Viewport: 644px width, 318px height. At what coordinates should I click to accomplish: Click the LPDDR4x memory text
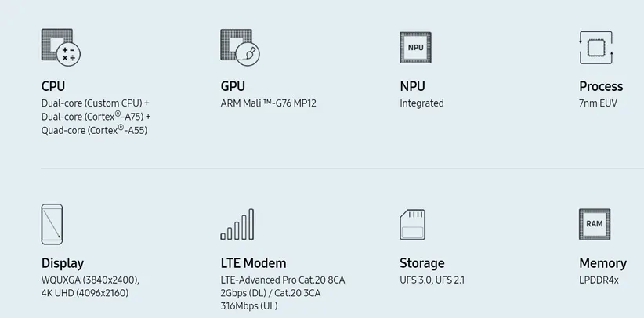coord(599,280)
